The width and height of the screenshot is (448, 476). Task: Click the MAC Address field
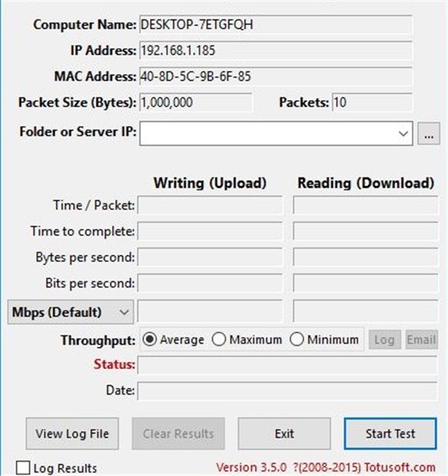pos(276,76)
